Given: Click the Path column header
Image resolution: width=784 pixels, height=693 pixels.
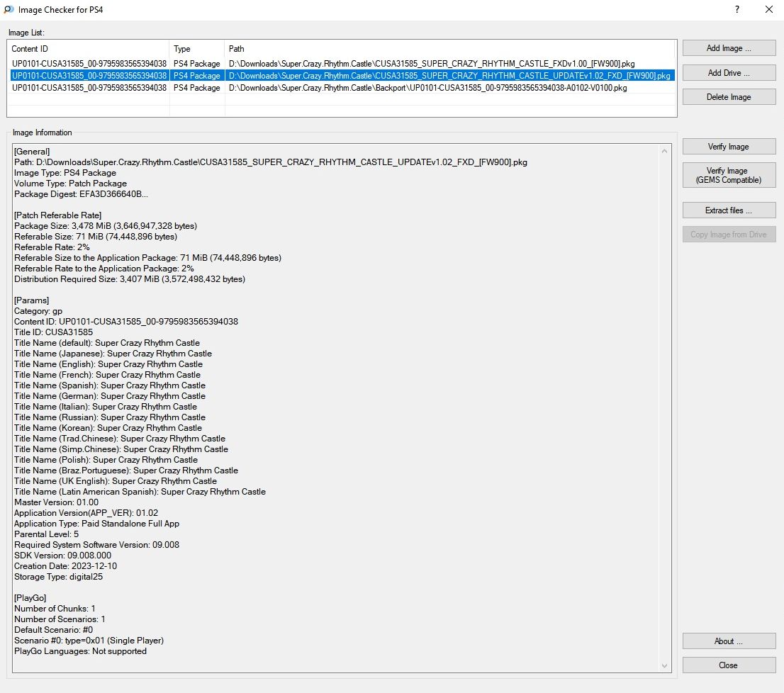Looking at the screenshot, I should click(x=450, y=48).
